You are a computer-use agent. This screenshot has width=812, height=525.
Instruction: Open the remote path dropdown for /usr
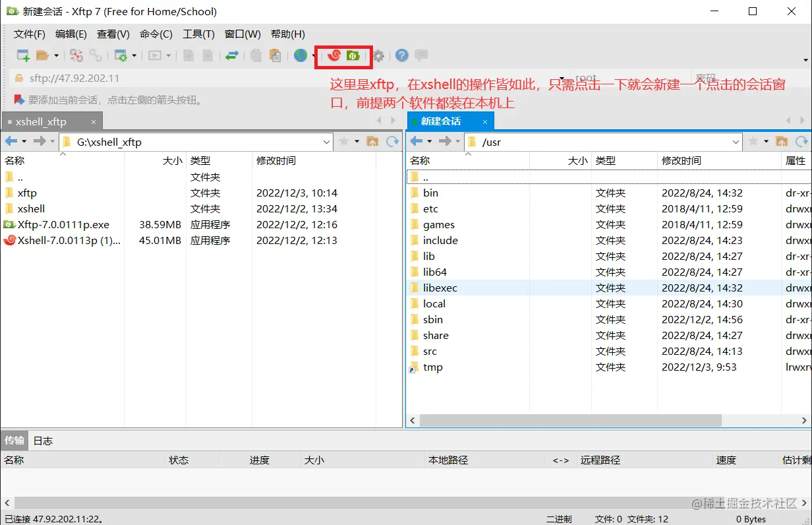click(x=736, y=141)
